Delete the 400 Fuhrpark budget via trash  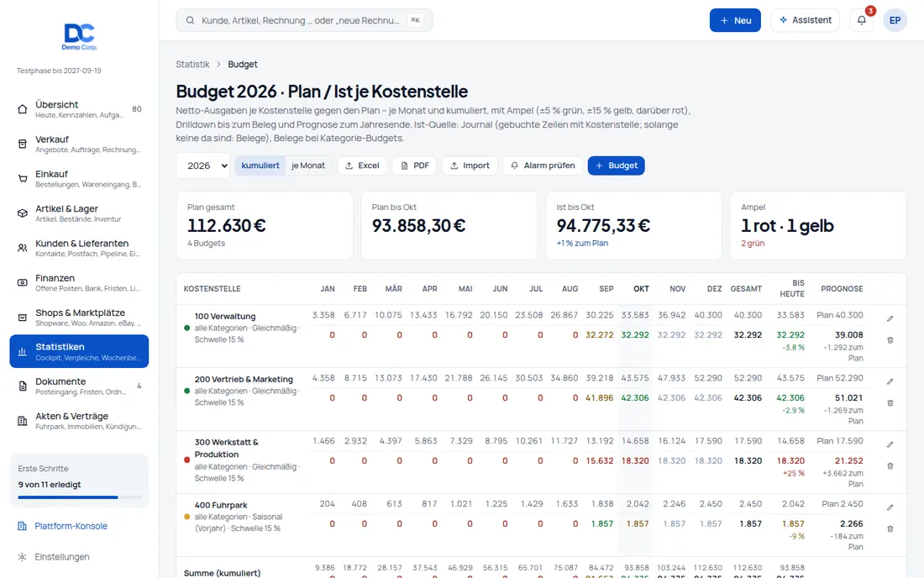click(x=890, y=529)
